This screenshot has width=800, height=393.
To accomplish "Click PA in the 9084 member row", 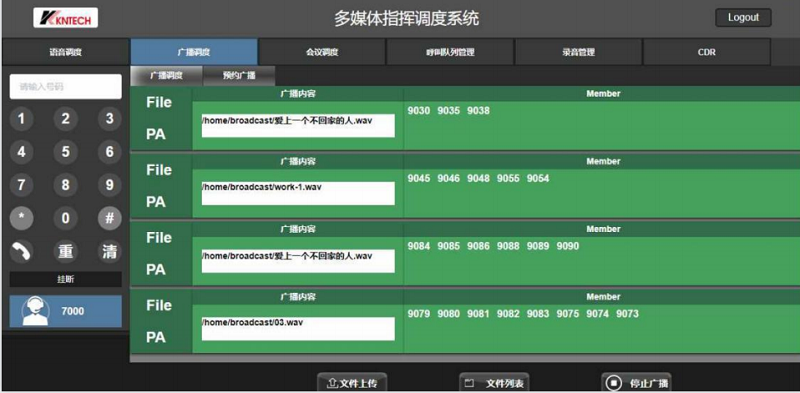I will coord(156,270).
